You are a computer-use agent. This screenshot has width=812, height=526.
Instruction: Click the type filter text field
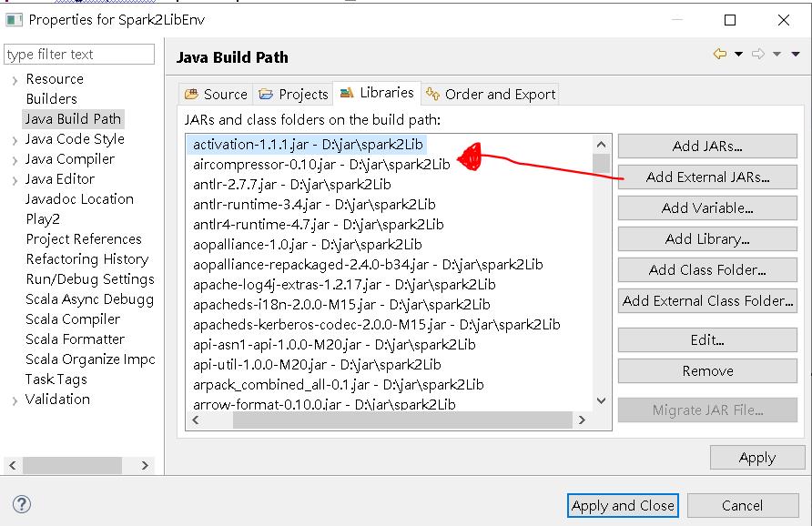[x=79, y=54]
